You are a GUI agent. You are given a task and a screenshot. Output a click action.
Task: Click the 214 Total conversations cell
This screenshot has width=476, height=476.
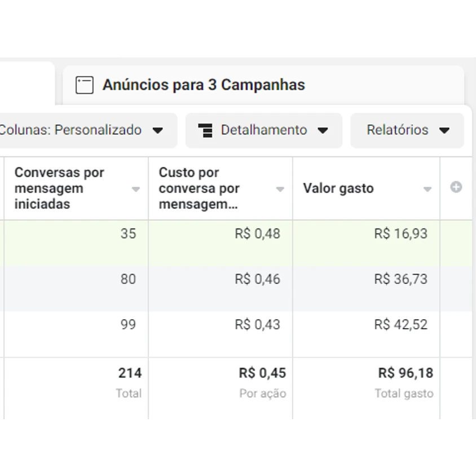[130, 373]
